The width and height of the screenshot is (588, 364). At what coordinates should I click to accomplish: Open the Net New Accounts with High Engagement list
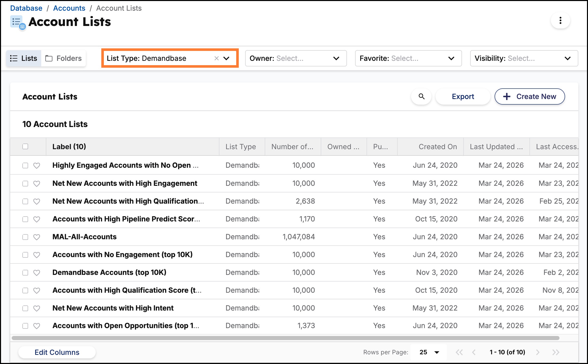(x=125, y=184)
